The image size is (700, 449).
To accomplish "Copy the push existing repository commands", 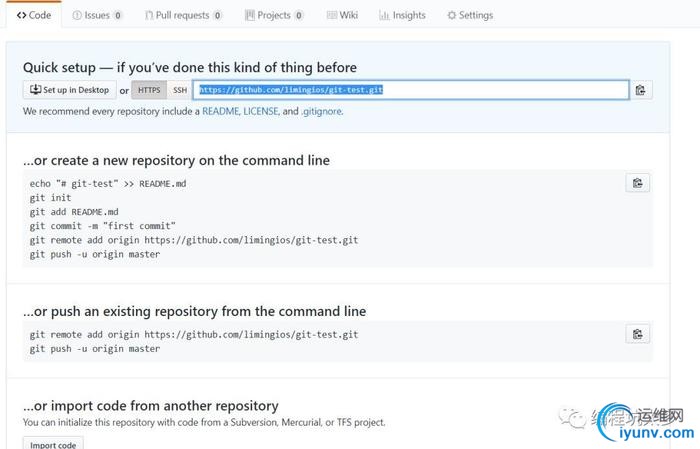I will click(x=638, y=334).
